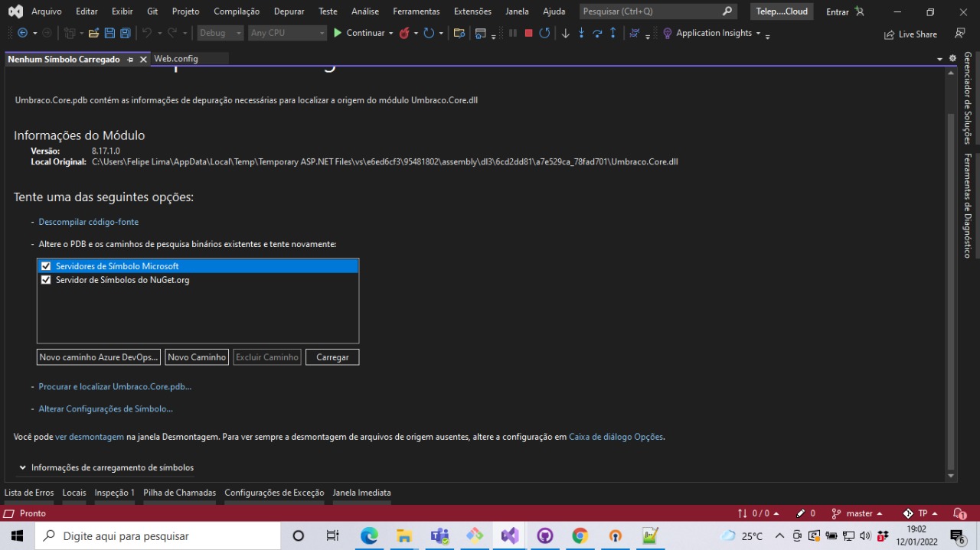Open the Depurar menu
This screenshot has width=980, height=550.
289,11
